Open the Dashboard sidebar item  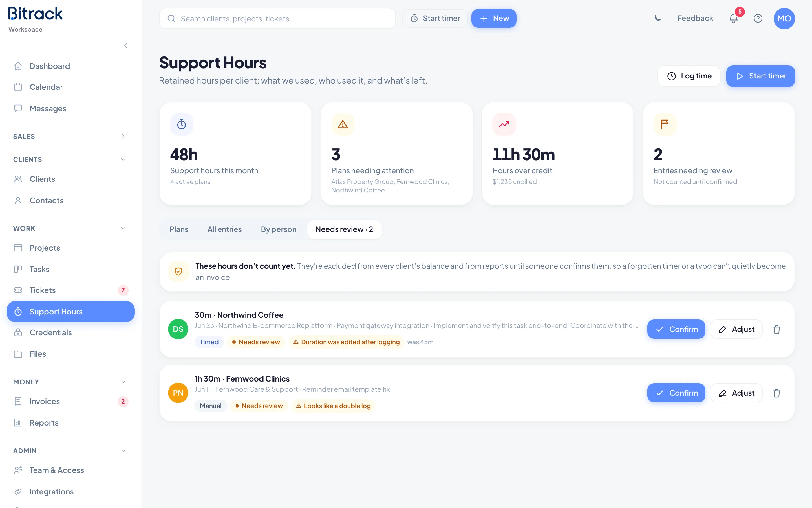point(70,66)
